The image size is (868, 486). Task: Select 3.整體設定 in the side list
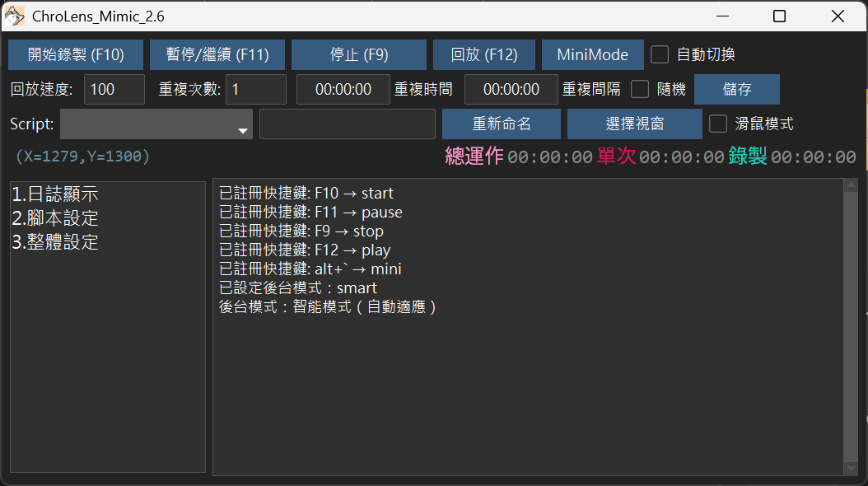pyautogui.click(x=55, y=242)
